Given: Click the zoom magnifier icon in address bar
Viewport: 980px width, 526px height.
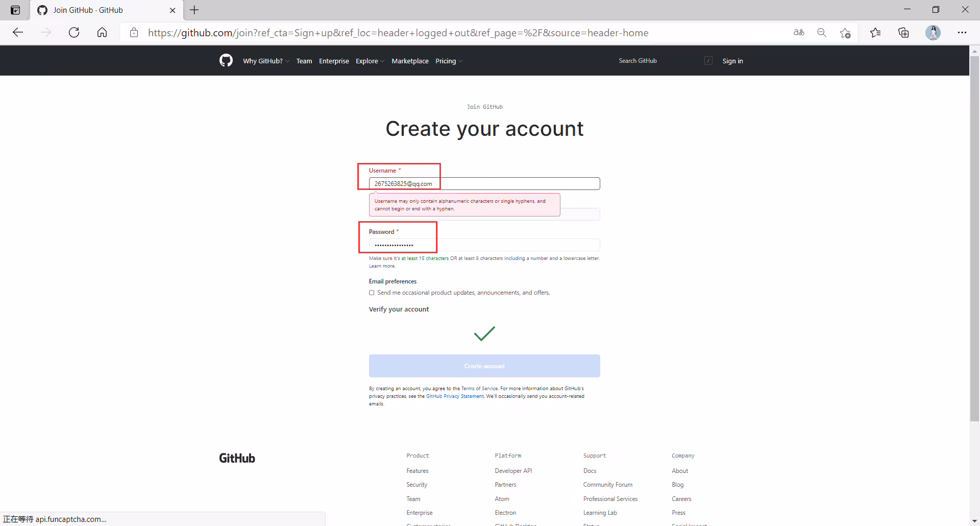Looking at the screenshot, I should tap(822, 33).
